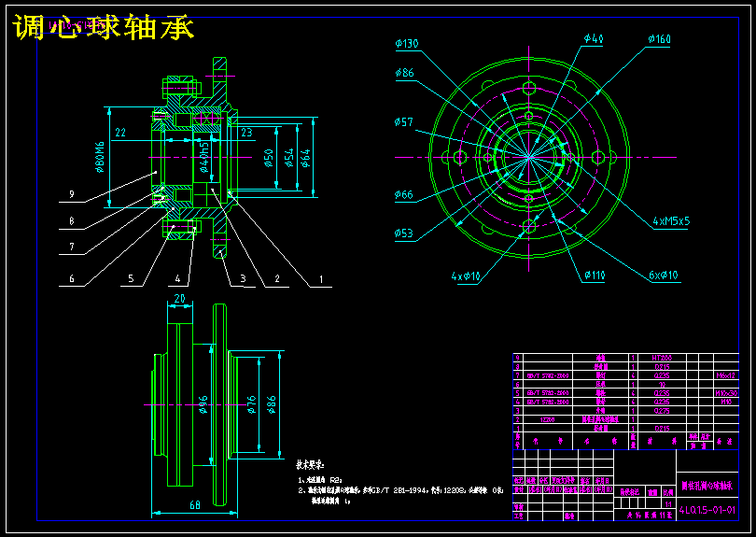This screenshot has width=756, height=537.
Task: Click the yellow title text 调心球轴承
Action: coord(104,27)
